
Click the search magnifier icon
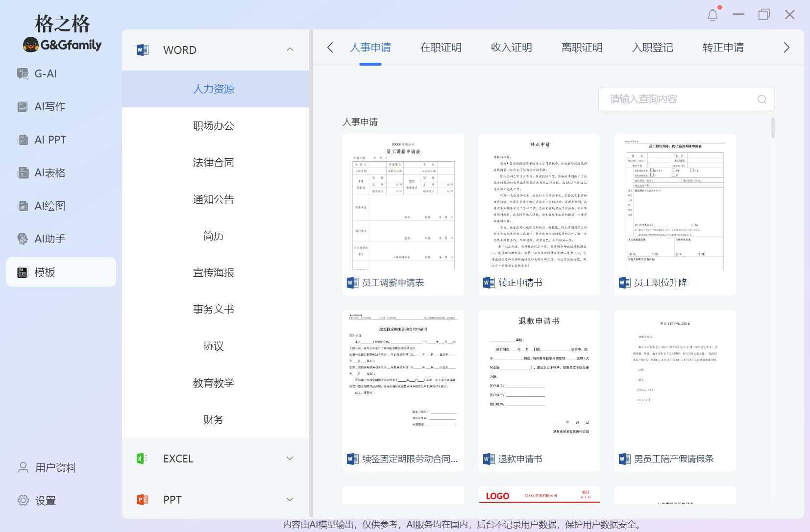(x=761, y=99)
